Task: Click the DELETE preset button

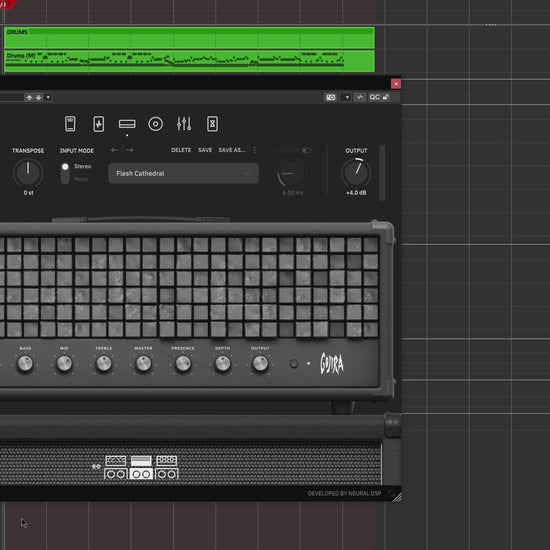Action: (x=181, y=150)
